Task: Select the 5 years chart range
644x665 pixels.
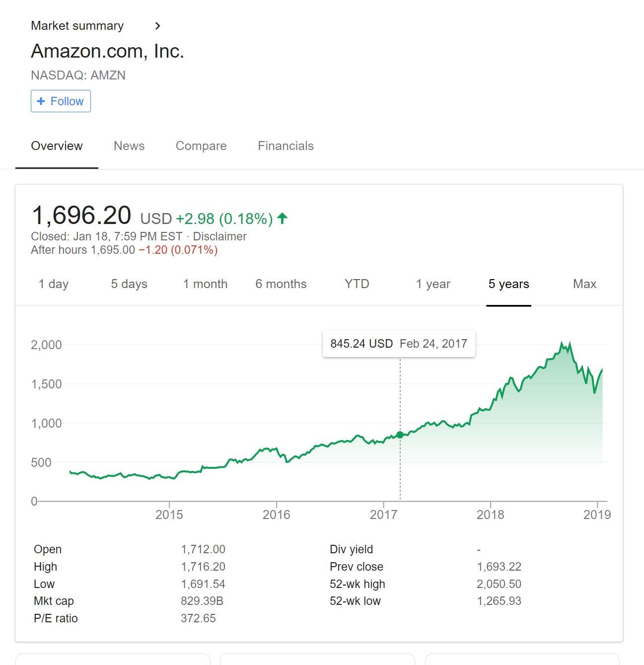Action: click(508, 284)
